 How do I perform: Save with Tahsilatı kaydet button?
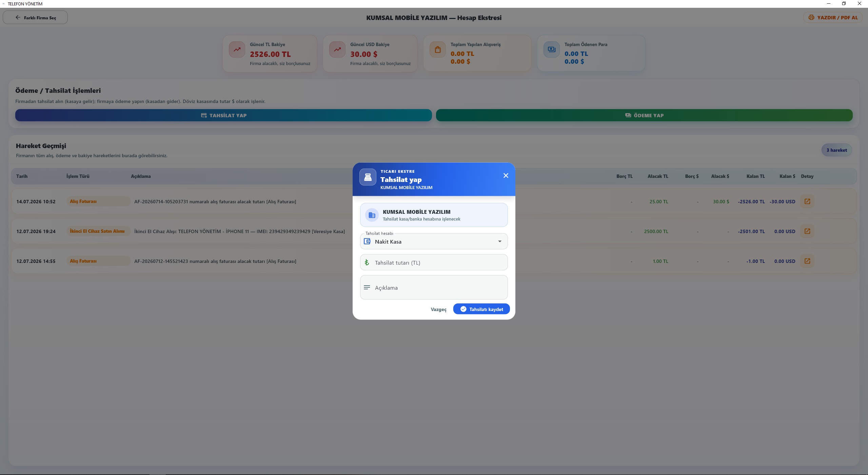click(x=481, y=309)
